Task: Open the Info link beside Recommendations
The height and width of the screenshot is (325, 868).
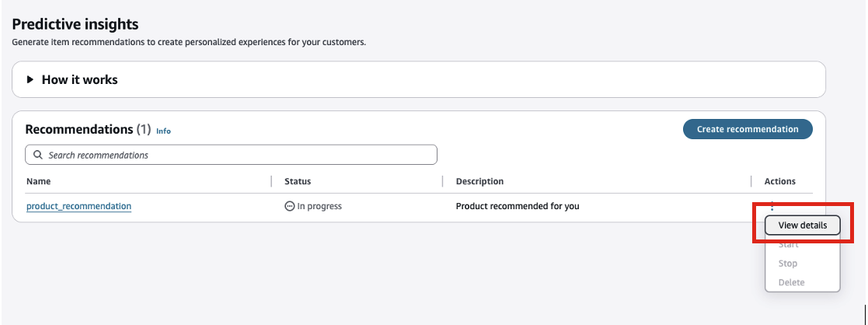Action: (163, 131)
